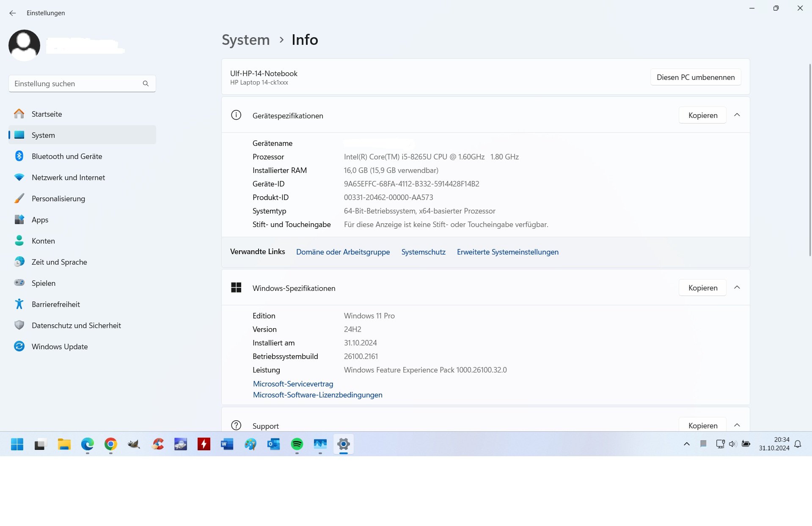Copy the Windows-Spezifikationen with Kopieren
The width and height of the screenshot is (812, 526).
(x=702, y=288)
